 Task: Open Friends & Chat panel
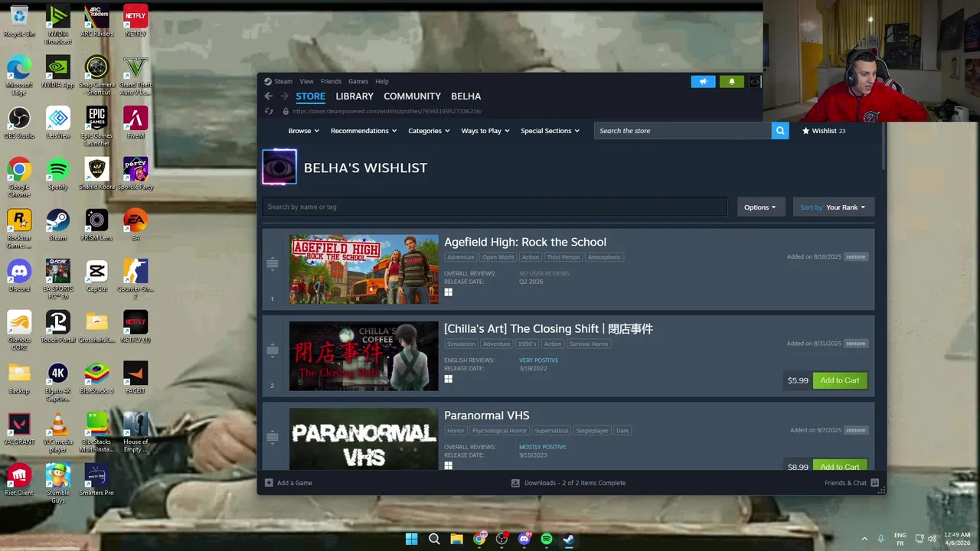coord(851,483)
